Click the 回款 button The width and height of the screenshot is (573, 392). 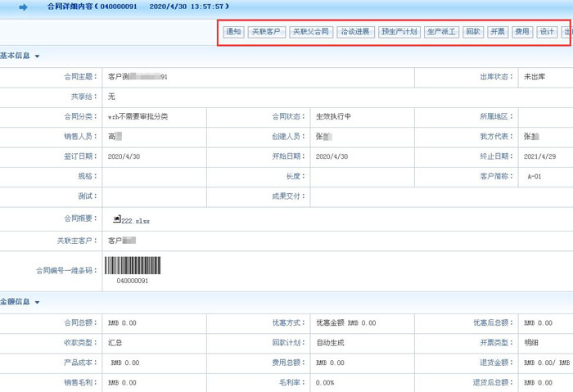472,33
